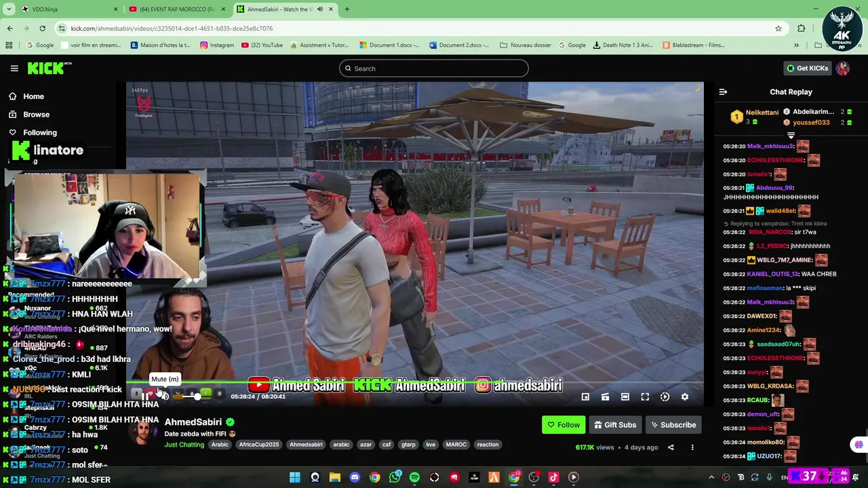Screen dimensions: 868x488
Task: Open Neilkettani top gifter entry
Action: click(754, 117)
